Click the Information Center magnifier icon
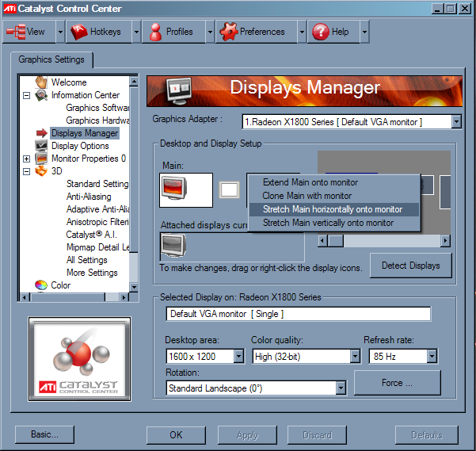This screenshot has height=451, width=476. point(41,95)
